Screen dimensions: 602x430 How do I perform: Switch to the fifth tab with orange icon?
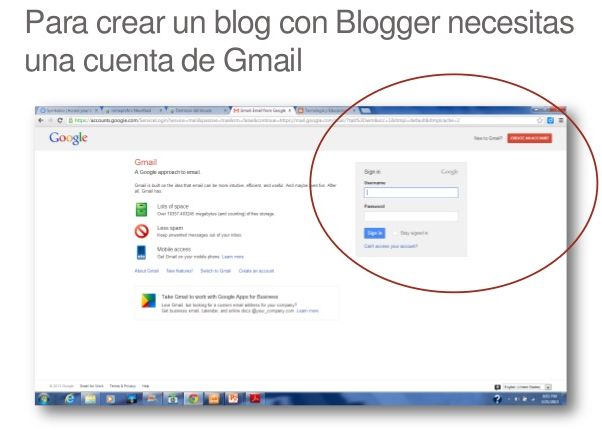[x=327, y=111]
